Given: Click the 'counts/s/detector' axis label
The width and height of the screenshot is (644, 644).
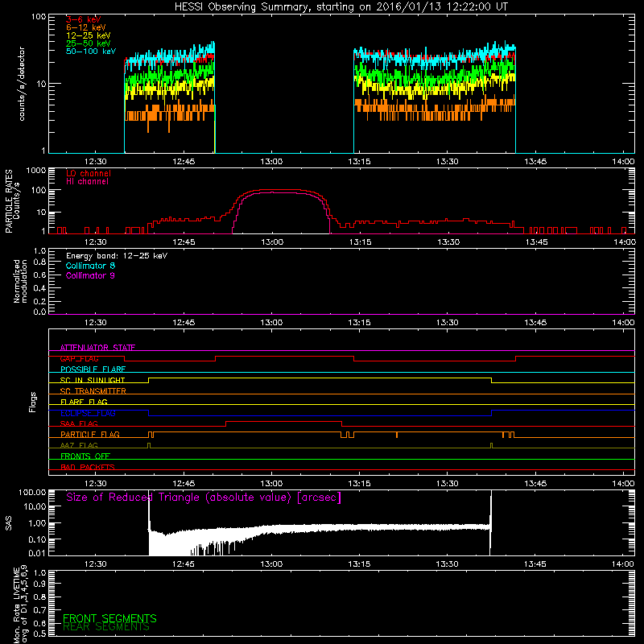Looking at the screenshot, I should (22, 84).
